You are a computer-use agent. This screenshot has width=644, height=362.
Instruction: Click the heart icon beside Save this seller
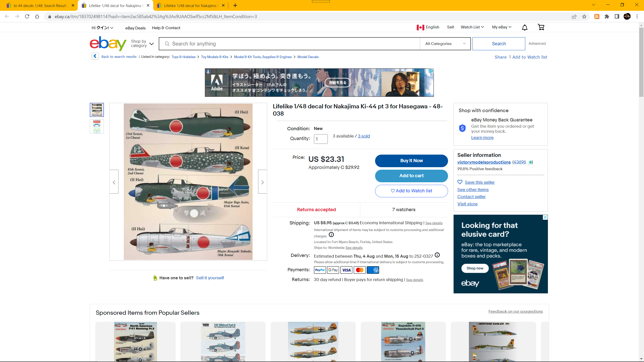coord(460,182)
